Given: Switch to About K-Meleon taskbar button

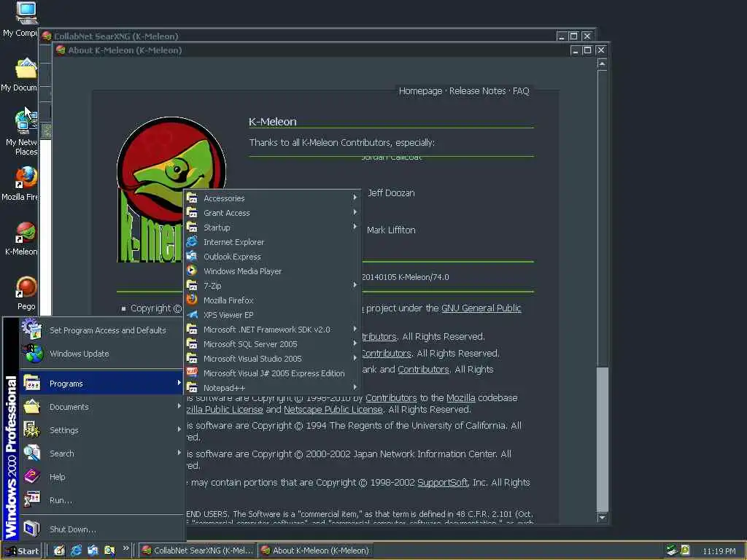Looking at the screenshot, I should pos(317,551).
